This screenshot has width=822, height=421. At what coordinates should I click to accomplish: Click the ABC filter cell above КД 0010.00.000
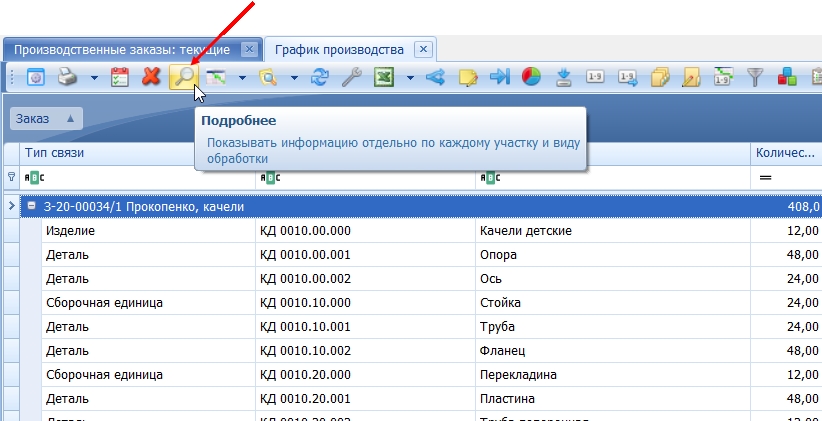point(365,178)
